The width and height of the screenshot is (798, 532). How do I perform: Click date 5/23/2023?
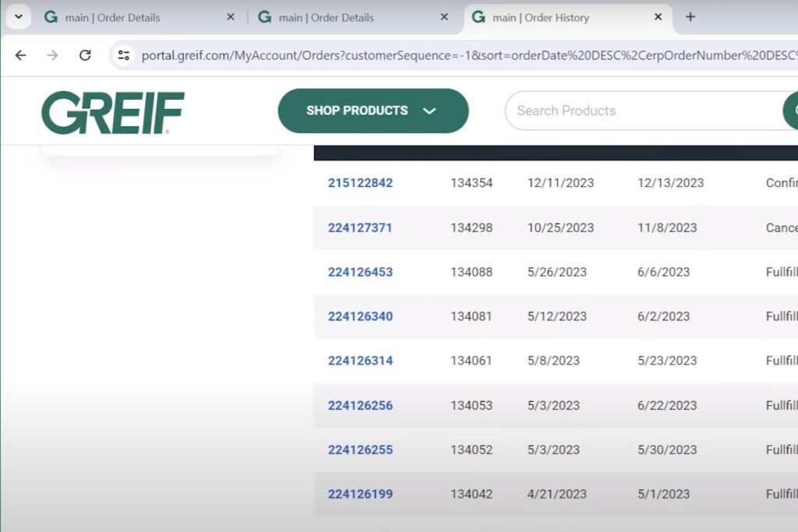pos(667,361)
